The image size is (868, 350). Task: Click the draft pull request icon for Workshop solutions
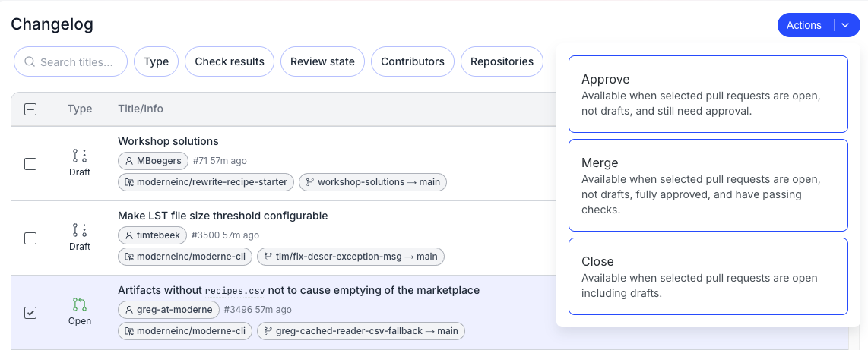pos(80,156)
